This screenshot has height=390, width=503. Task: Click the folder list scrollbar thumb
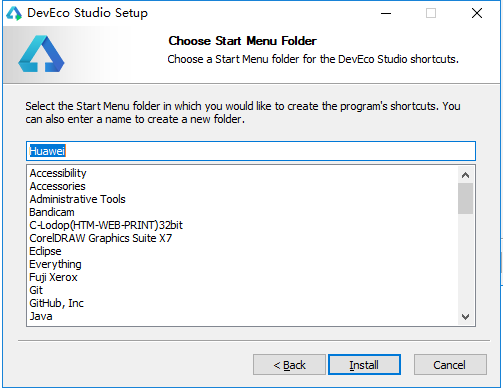tap(466, 198)
